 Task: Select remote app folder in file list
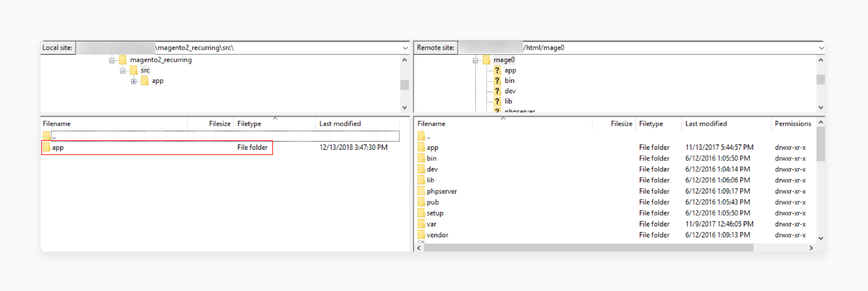click(x=616, y=147)
